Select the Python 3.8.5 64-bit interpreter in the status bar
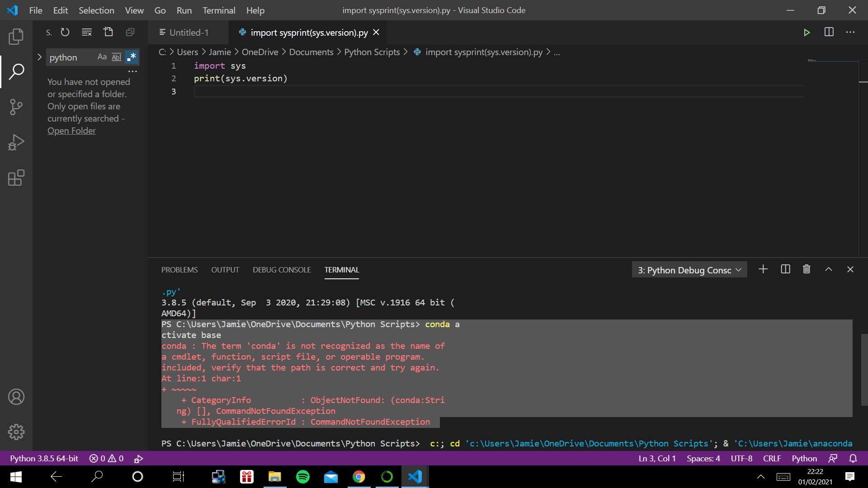868x488 pixels. (x=43, y=458)
